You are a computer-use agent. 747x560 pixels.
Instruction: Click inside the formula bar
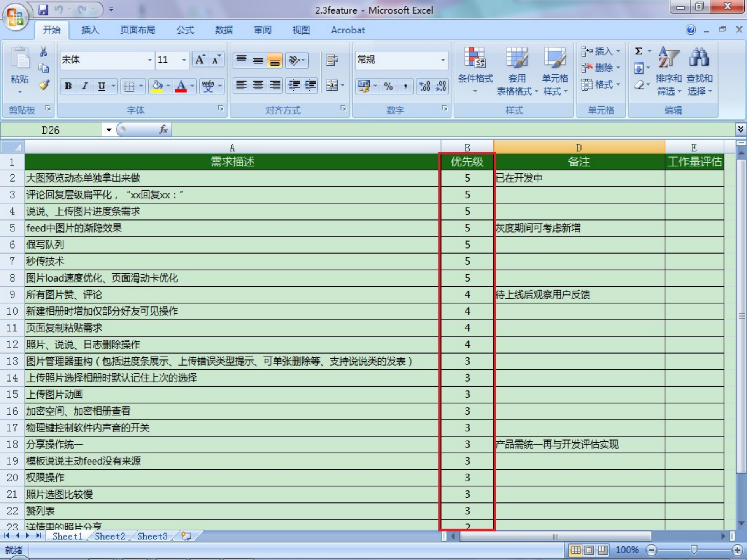click(350, 129)
